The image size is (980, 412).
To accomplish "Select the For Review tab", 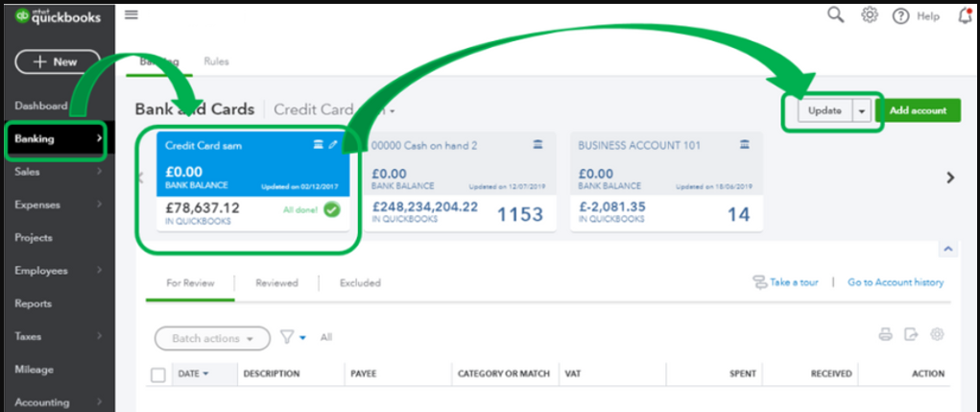I will [x=190, y=282].
